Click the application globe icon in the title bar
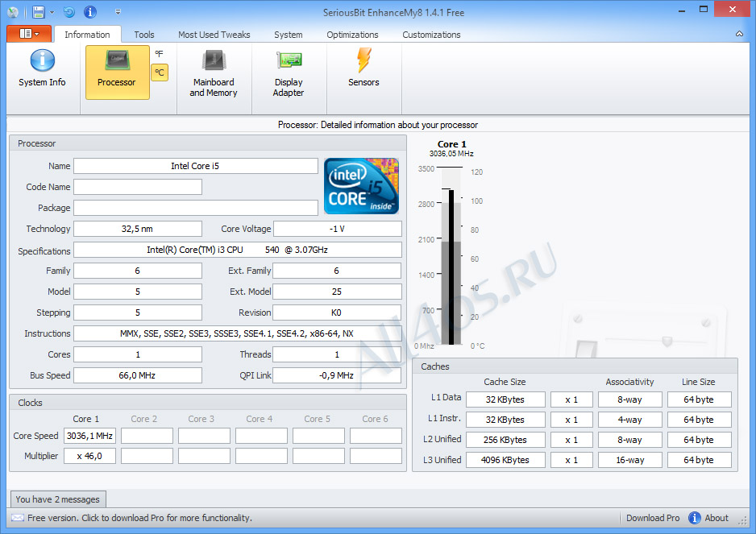The image size is (756, 534). 13,13
